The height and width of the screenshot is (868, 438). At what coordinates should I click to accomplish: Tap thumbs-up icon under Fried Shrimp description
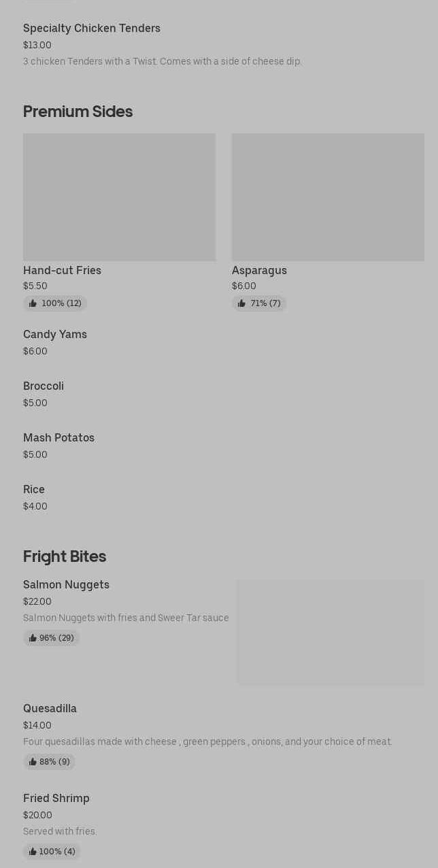tap(33, 852)
